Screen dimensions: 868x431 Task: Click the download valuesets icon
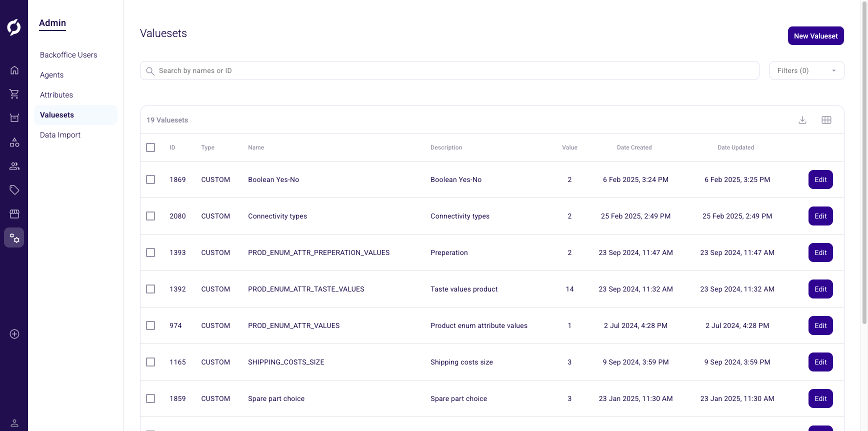(802, 120)
